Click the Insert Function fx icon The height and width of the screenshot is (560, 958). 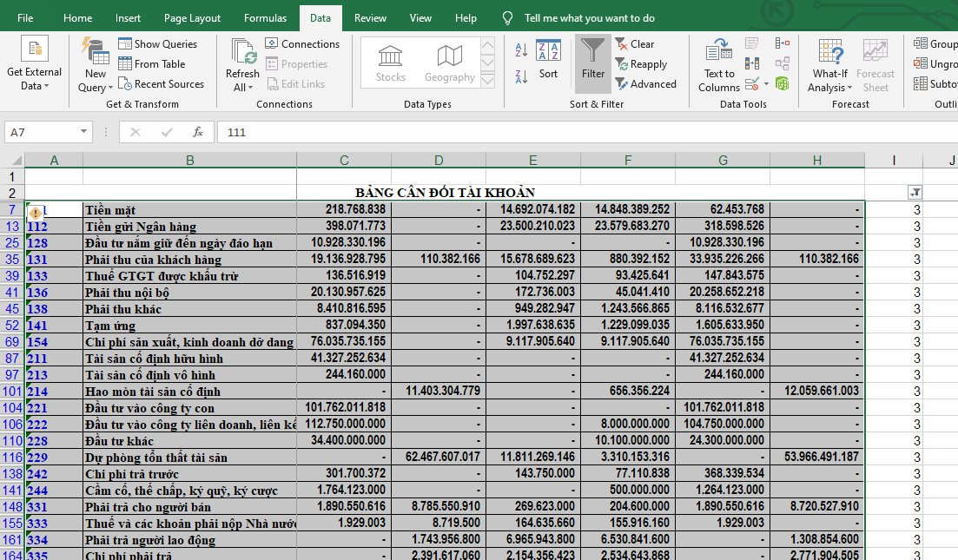coord(198,132)
